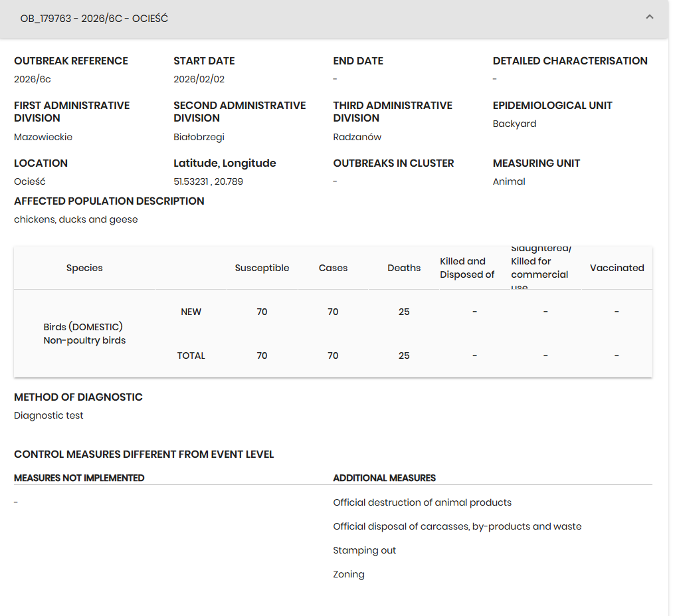Click the Mazowieckie administrative division value

tap(43, 137)
